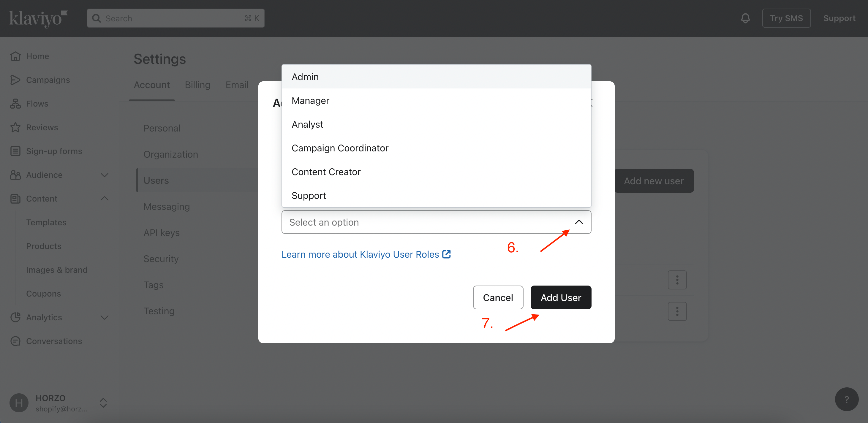
Task: Expand the Audience menu chevron
Action: tap(105, 175)
